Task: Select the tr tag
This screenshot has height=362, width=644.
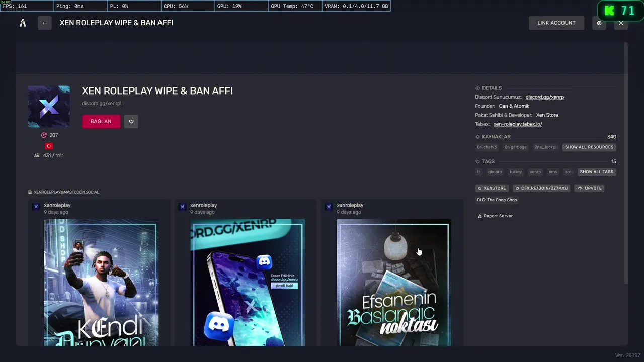Action: pos(479,172)
